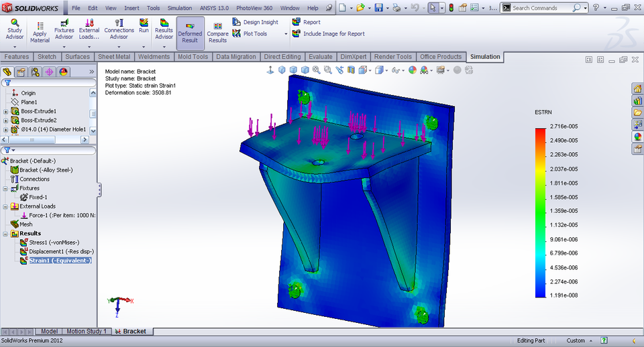Click the Apply Material icon

tap(40, 26)
